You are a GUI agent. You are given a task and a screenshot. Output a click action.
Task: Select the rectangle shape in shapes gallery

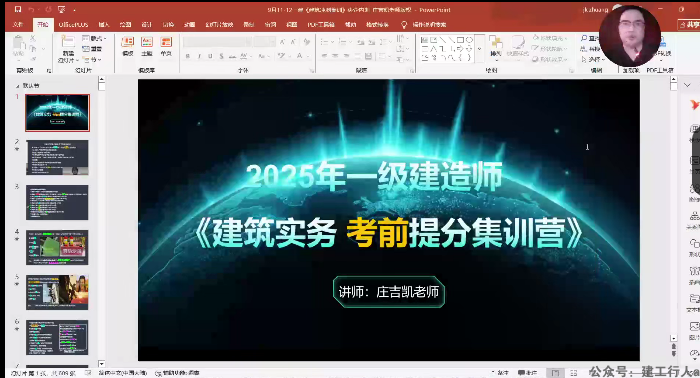click(x=460, y=40)
